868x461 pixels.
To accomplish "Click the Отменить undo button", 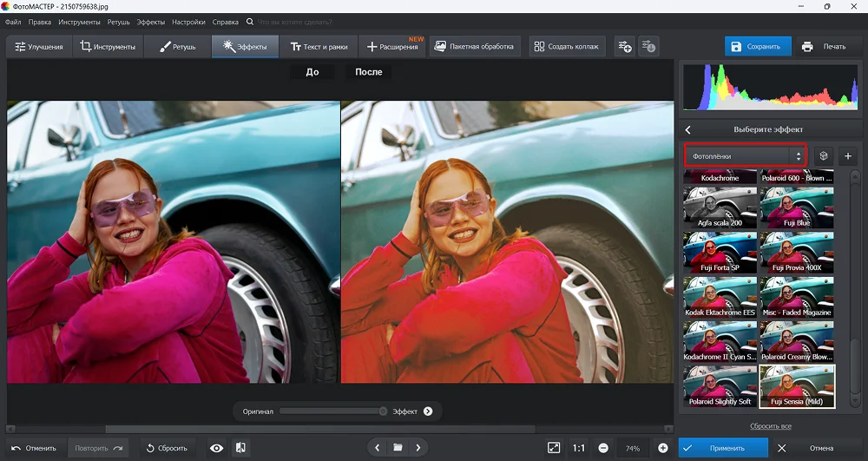I will 34,448.
